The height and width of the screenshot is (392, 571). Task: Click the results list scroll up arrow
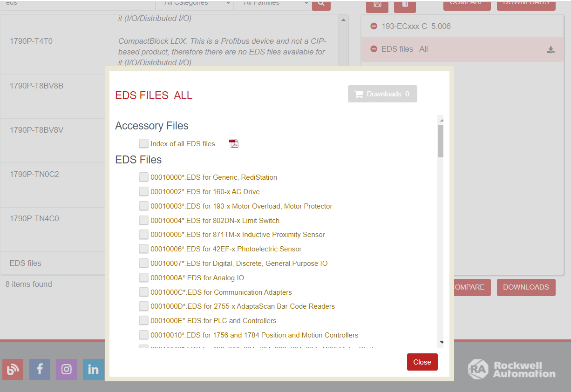coord(344,20)
